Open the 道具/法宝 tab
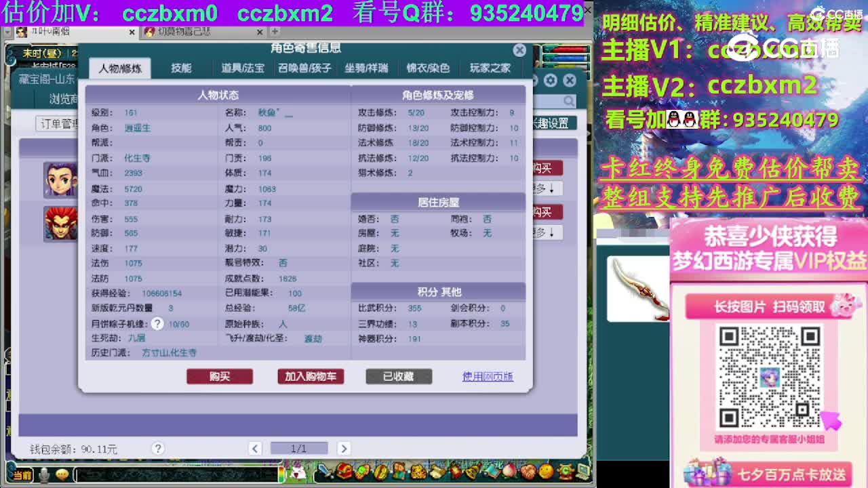868x488 pixels. [x=242, y=68]
